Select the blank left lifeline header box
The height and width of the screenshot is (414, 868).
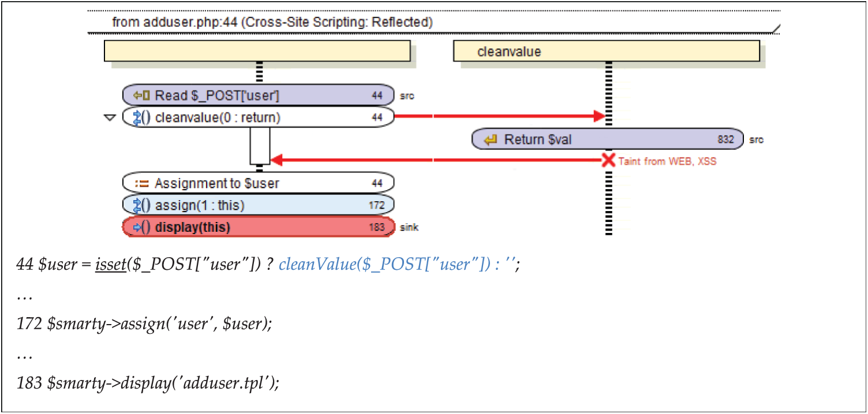257,51
